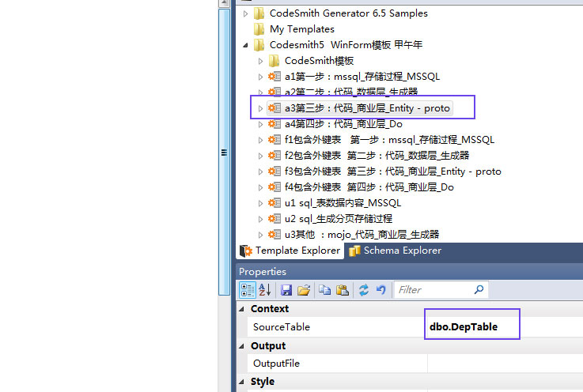
Task: Click the template icon beside a1第一步
Action: 274,76
